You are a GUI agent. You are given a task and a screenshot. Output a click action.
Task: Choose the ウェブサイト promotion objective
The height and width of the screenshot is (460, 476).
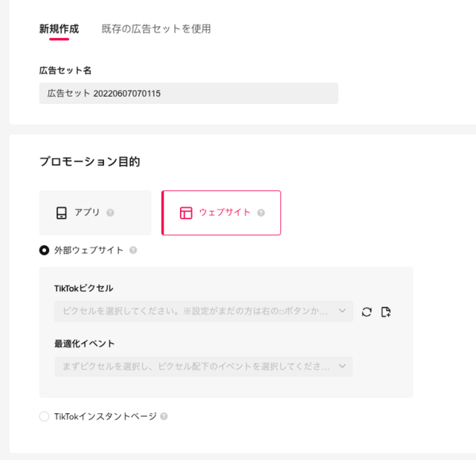click(222, 213)
